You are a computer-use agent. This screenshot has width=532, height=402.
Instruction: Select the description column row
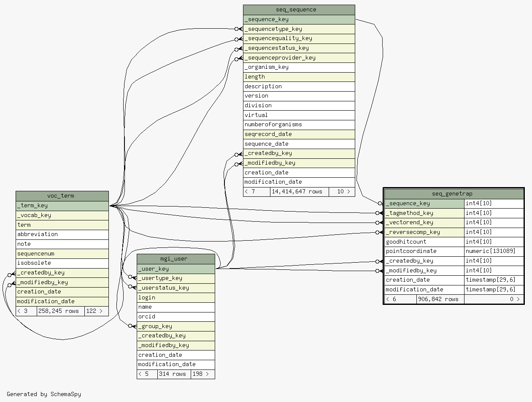pyautogui.click(x=299, y=87)
